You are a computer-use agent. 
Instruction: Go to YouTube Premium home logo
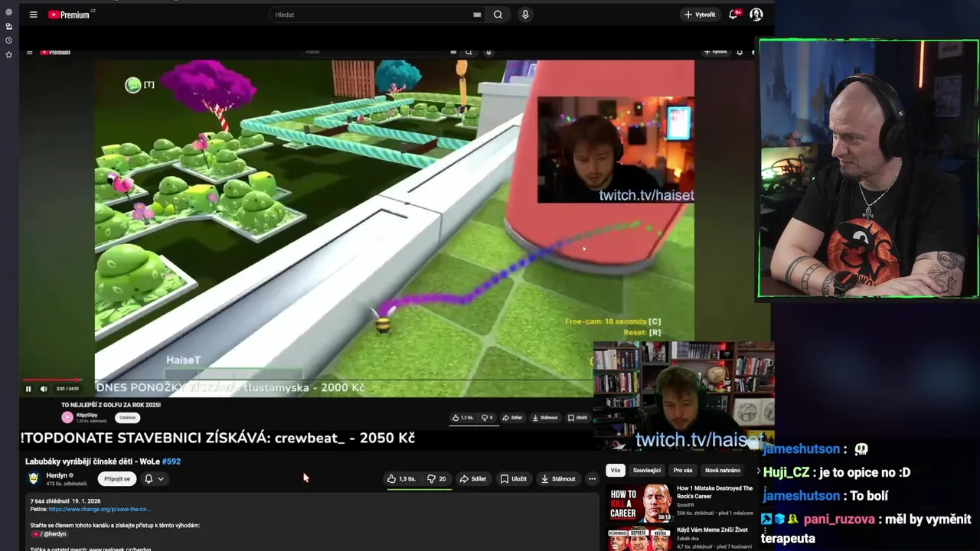click(70, 15)
